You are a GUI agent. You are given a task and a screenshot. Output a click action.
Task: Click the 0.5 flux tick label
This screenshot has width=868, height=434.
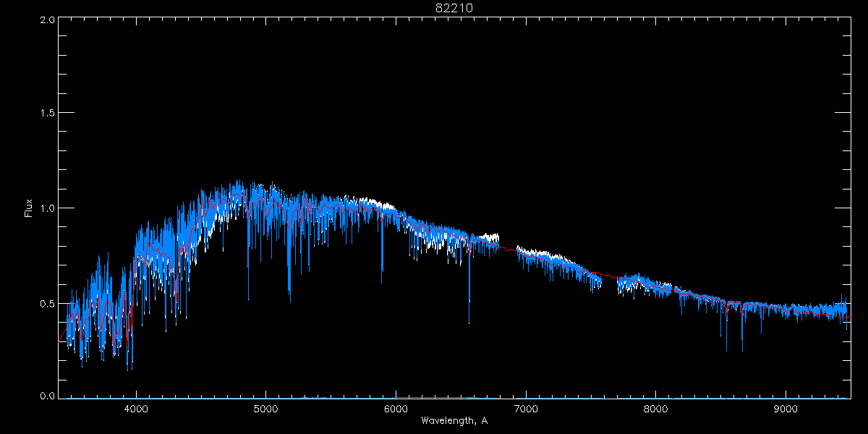[47, 302]
